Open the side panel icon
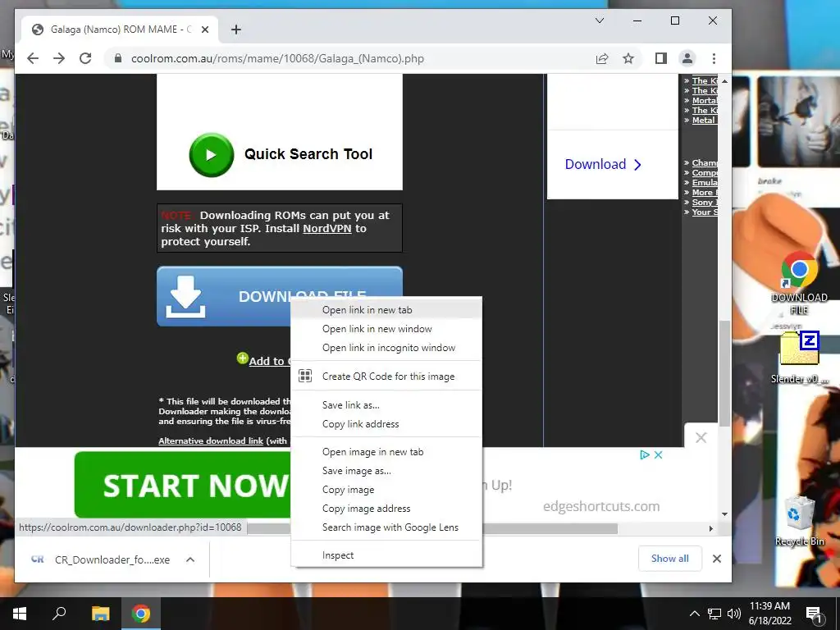 [661, 58]
